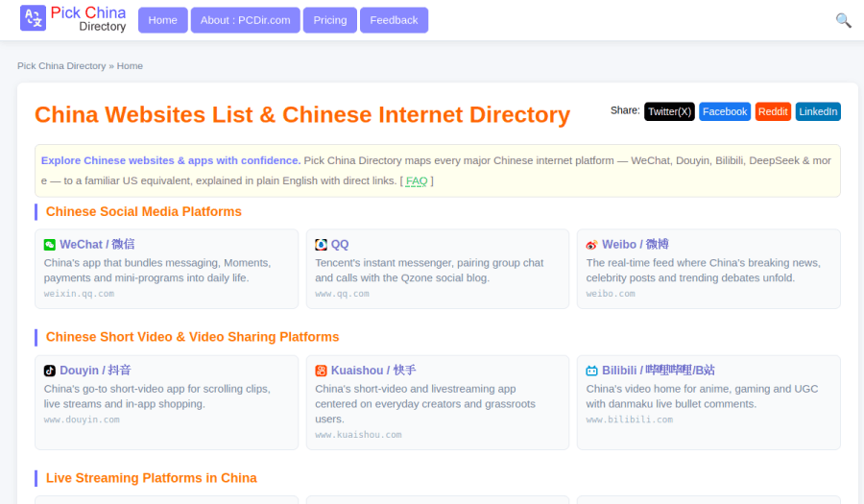Viewport: 864px width, 504px height.
Task: Click the Bilibili blue TV icon
Action: 591,371
